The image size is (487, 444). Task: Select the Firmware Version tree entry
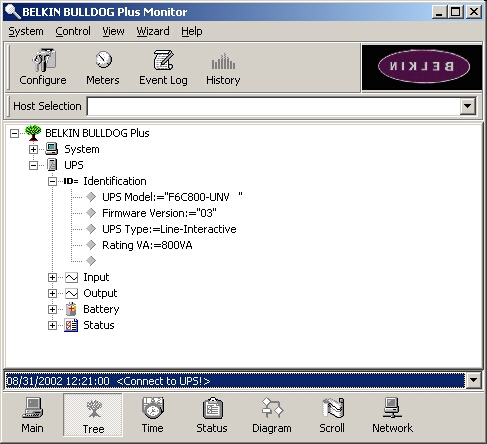pyautogui.click(x=159, y=213)
